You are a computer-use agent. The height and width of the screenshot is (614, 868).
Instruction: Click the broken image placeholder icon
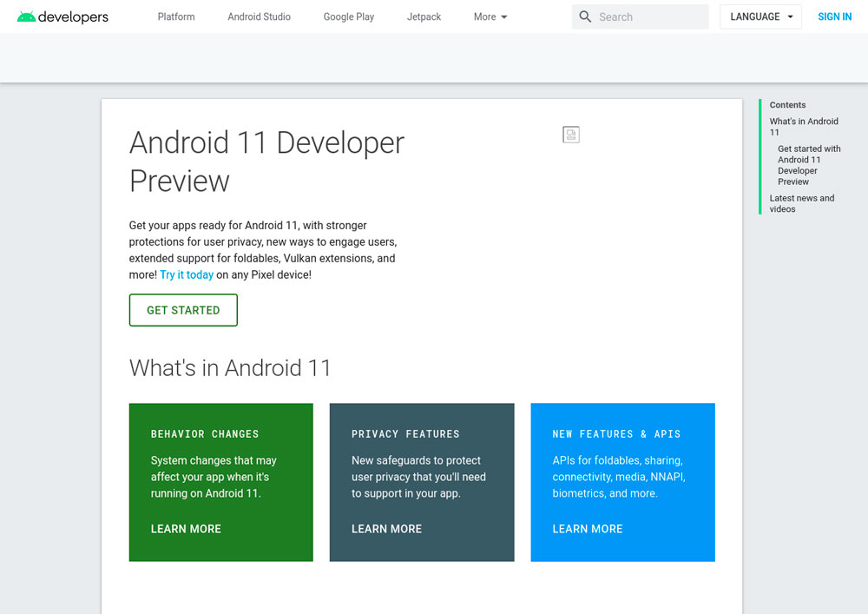click(x=571, y=135)
